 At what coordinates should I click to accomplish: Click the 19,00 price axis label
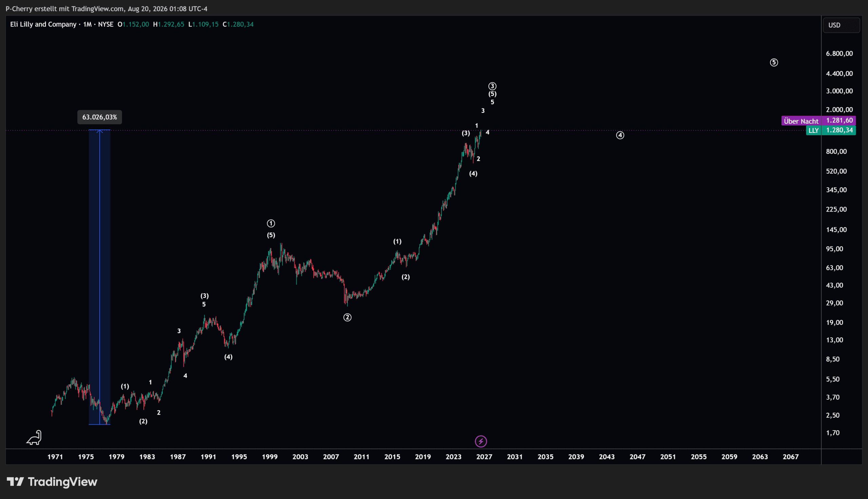835,322
